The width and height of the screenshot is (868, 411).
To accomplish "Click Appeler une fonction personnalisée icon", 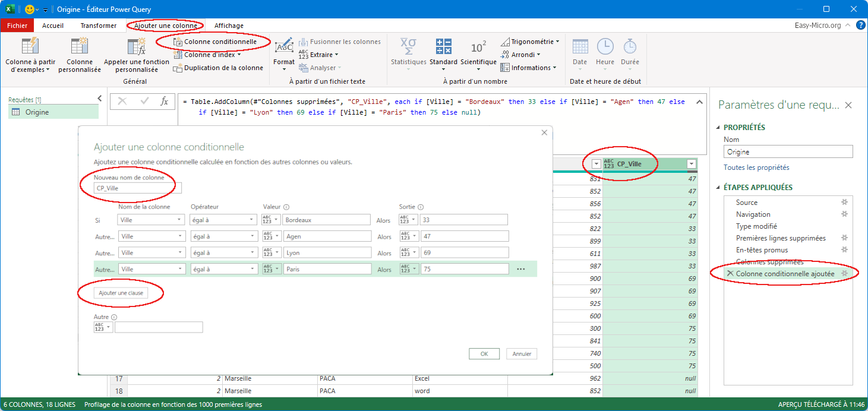I will [137, 47].
